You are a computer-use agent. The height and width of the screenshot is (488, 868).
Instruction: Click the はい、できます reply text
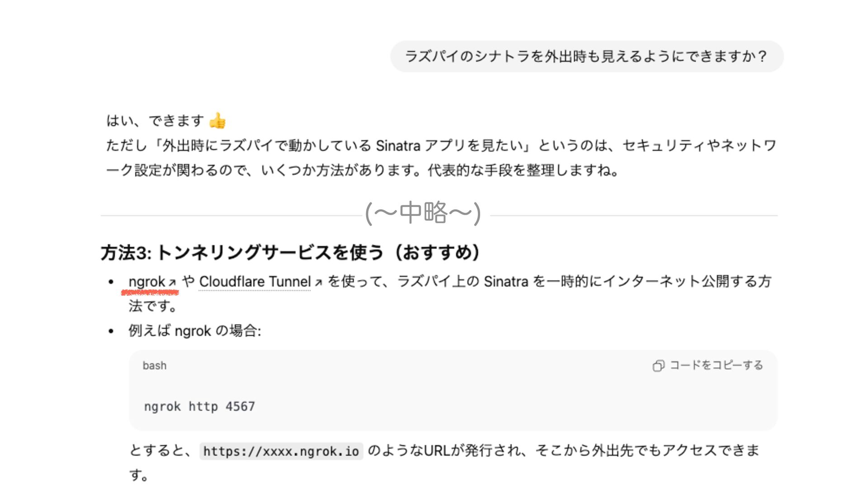(155, 121)
